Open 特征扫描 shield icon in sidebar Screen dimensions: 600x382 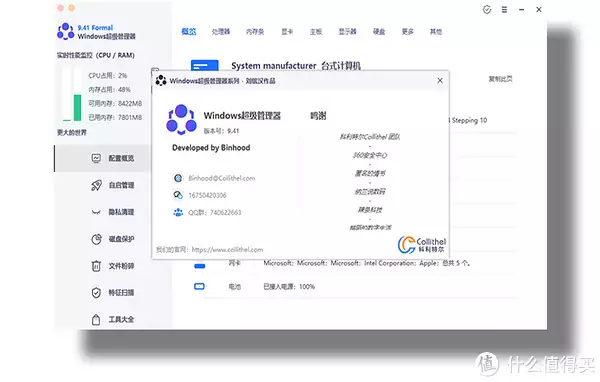coord(96,292)
